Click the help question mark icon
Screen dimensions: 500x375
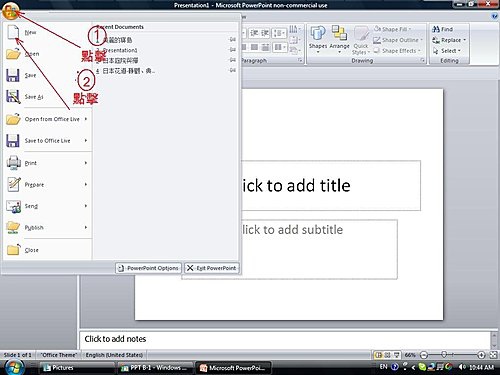tap(494, 16)
